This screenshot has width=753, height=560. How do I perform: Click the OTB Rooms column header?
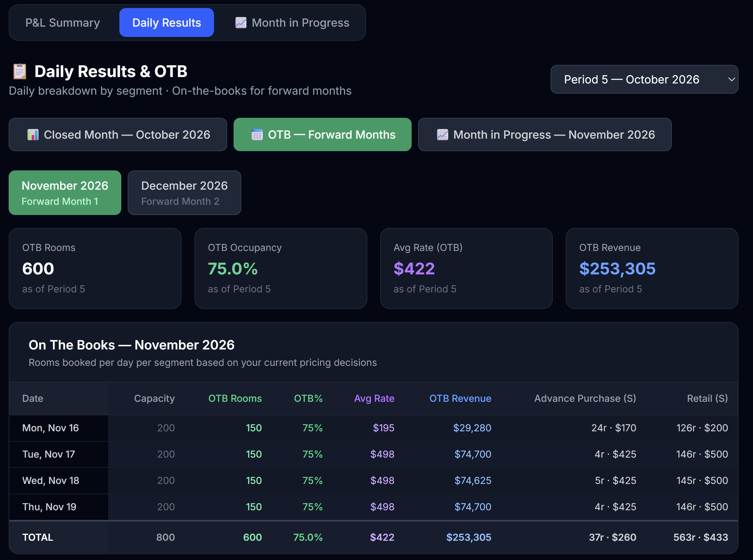[x=235, y=398]
